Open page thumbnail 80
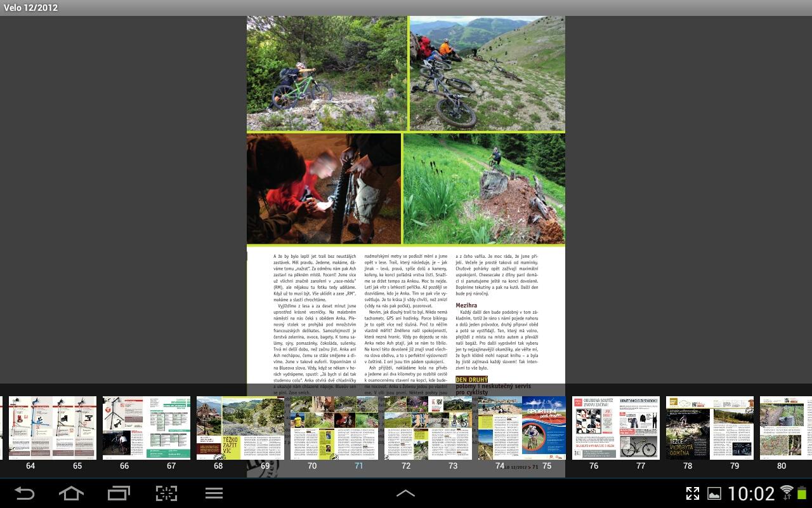812x508 pixels. (x=786, y=428)
